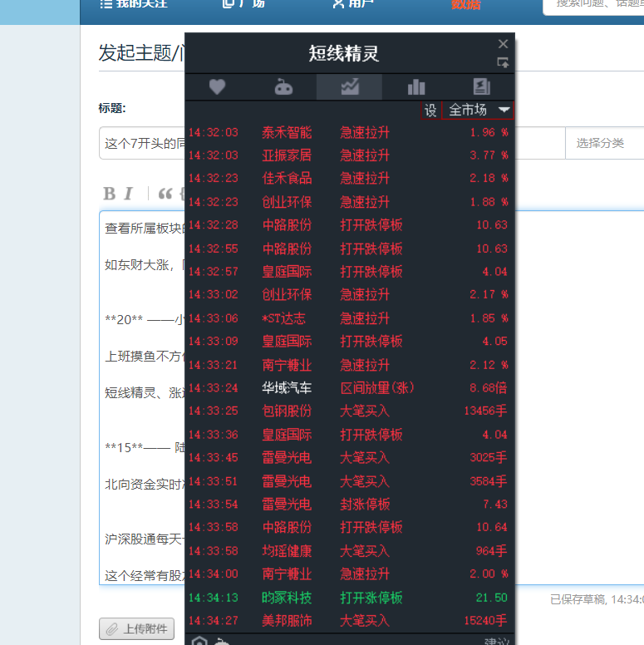
Task: Select 亚振家居 急速拉升 row
Action: click(349, 155)
